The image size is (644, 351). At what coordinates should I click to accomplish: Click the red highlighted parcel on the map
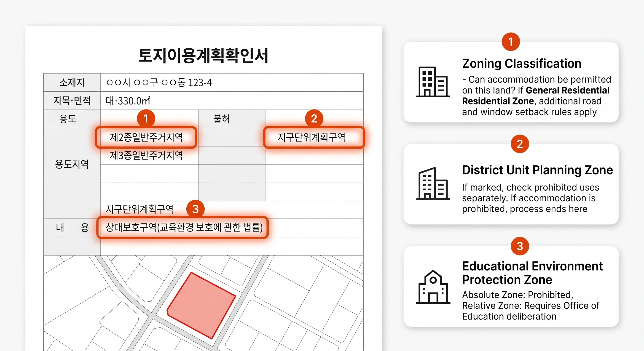click(201, 305)
